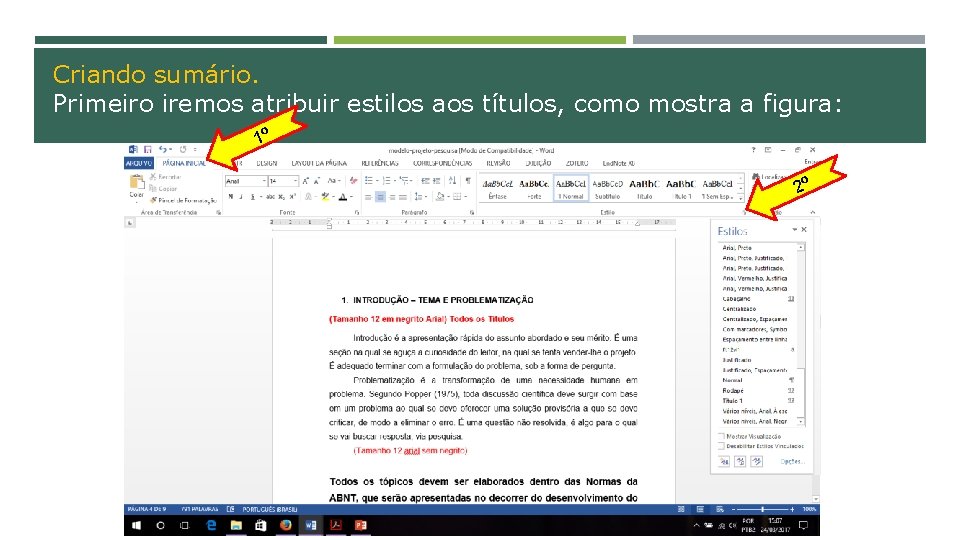Click the increase indent icon
Viewport: 960px width, 540px height.
[x=437, y=181]
